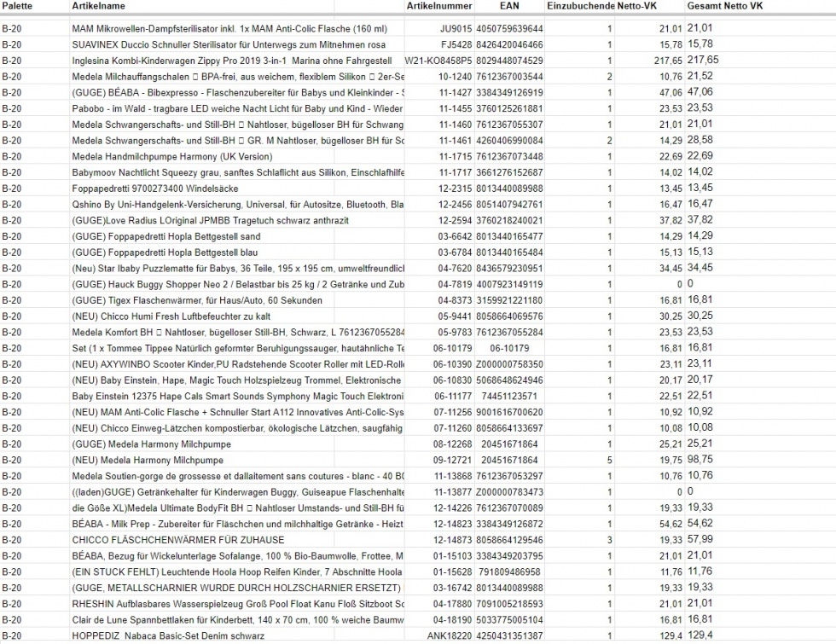
Task: Select the Hauck Buggy Shopper Neo 2 cell
Action: (x=238, y=285)
